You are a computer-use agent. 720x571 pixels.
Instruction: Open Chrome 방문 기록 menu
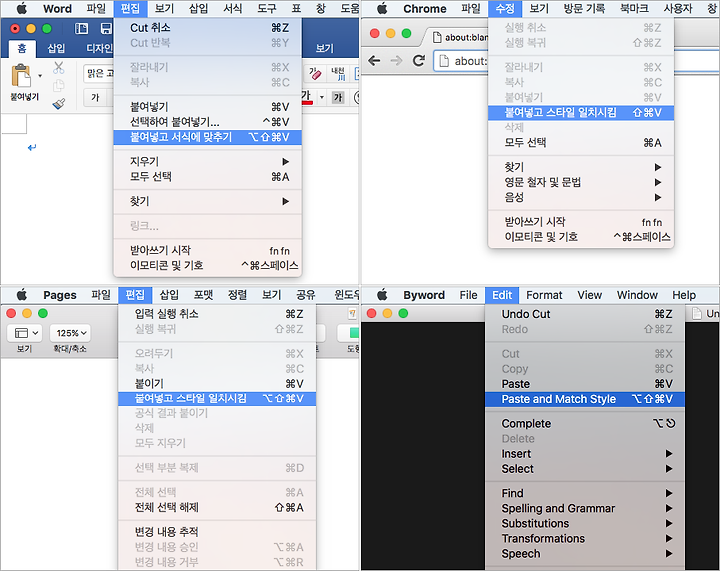coord(585,8)
